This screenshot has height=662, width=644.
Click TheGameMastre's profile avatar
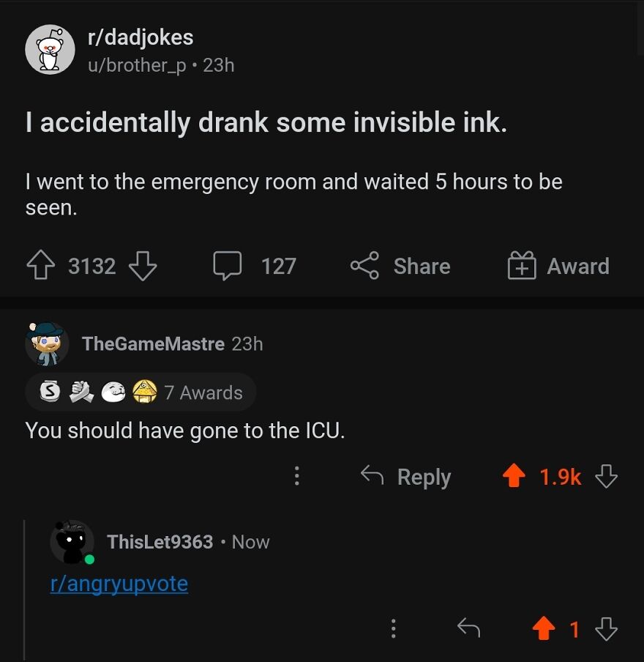click(45, 344)
